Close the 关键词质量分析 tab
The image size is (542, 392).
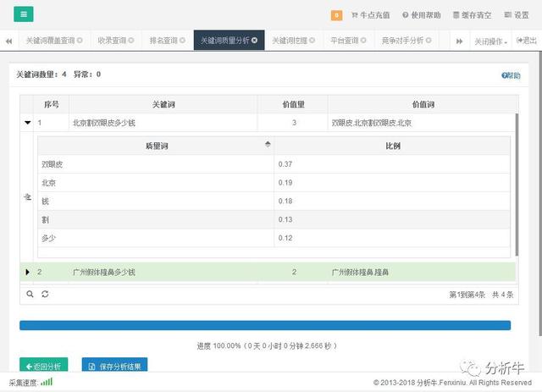click(x=255, y=41)
